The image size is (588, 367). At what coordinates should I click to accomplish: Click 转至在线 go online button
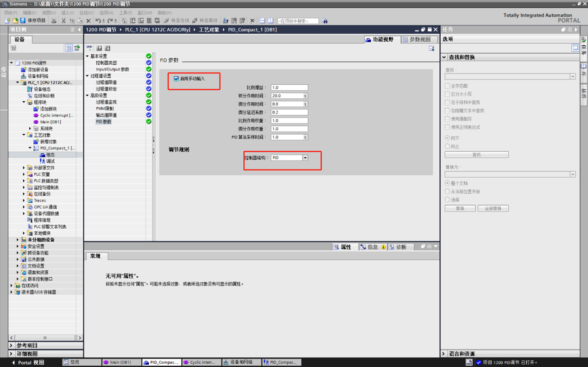pos(177,21)
